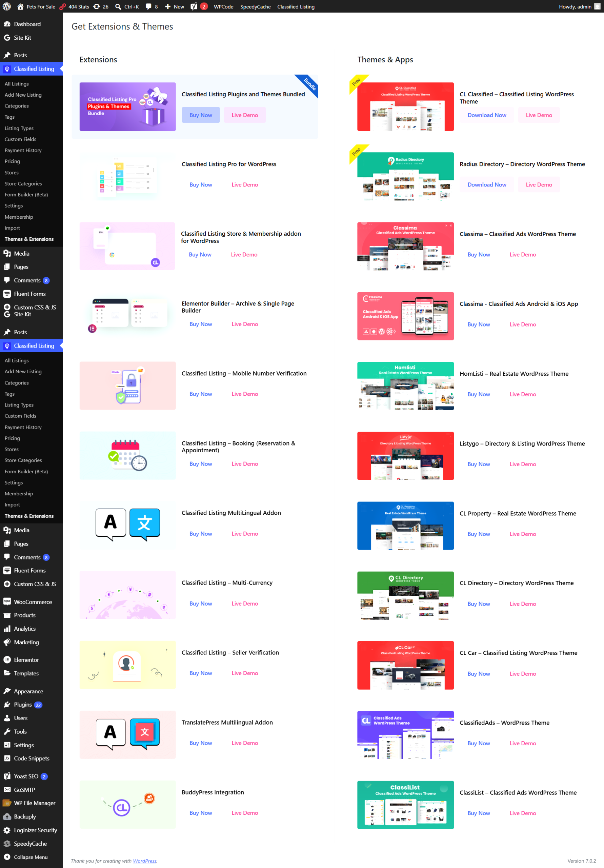Open the updates icon showing 26
Viewport: 604px width, 868px height.
pos(97,6)
